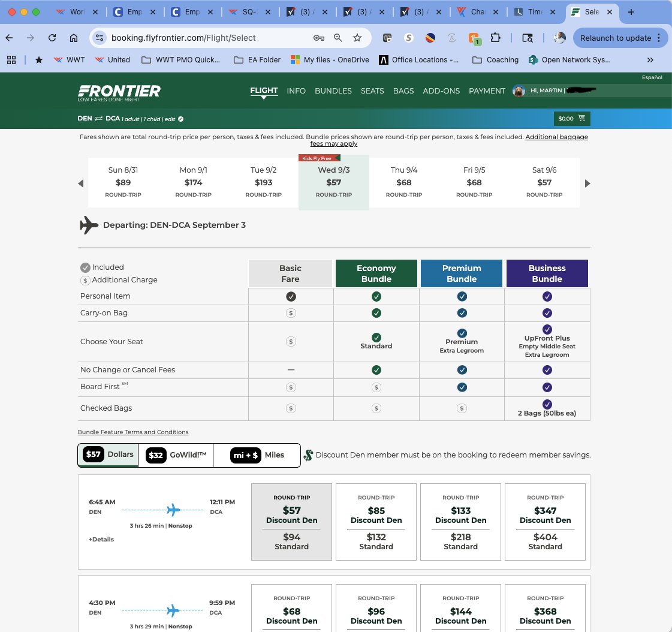Open zoom magnifier icon in address bar

click(x=337, y=38)
